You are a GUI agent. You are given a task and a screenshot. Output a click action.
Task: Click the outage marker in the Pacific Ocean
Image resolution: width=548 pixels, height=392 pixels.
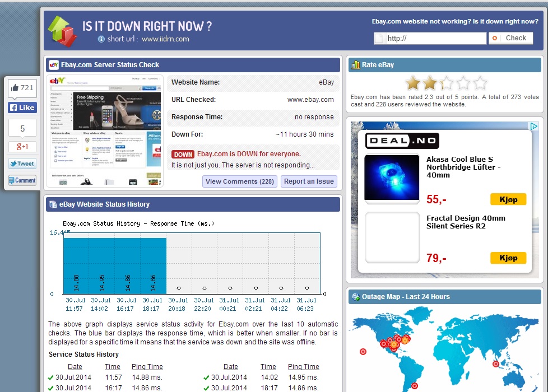point(363,352)
